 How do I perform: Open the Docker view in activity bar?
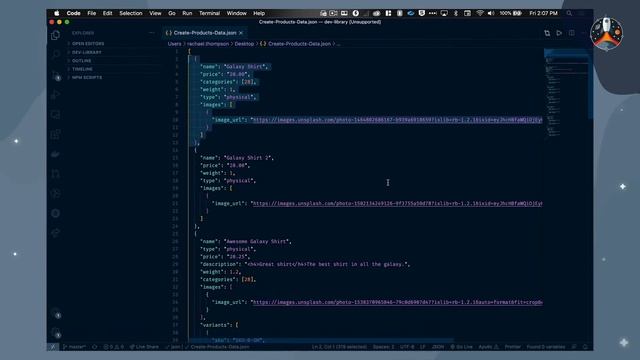[x=56, y=154]
